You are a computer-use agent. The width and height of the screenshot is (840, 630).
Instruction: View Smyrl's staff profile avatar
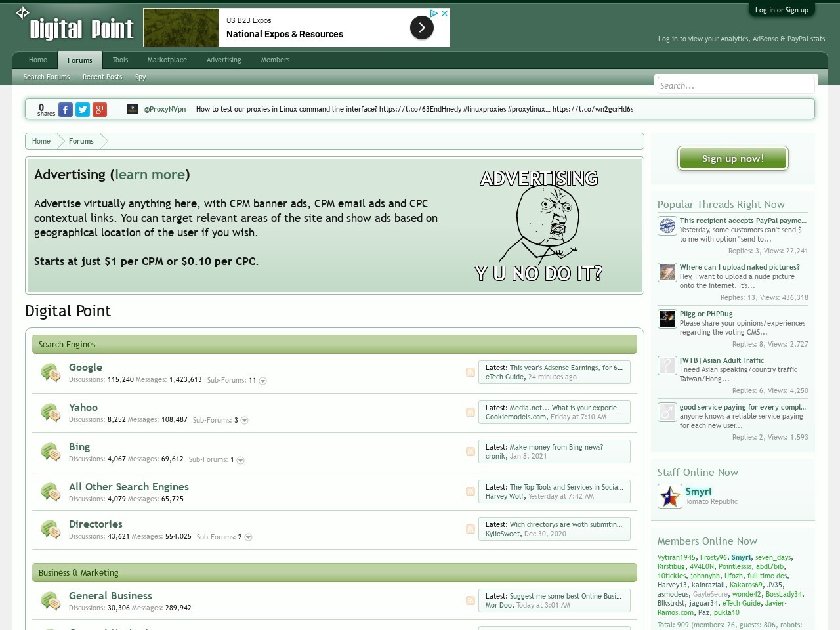coord(669,497)
